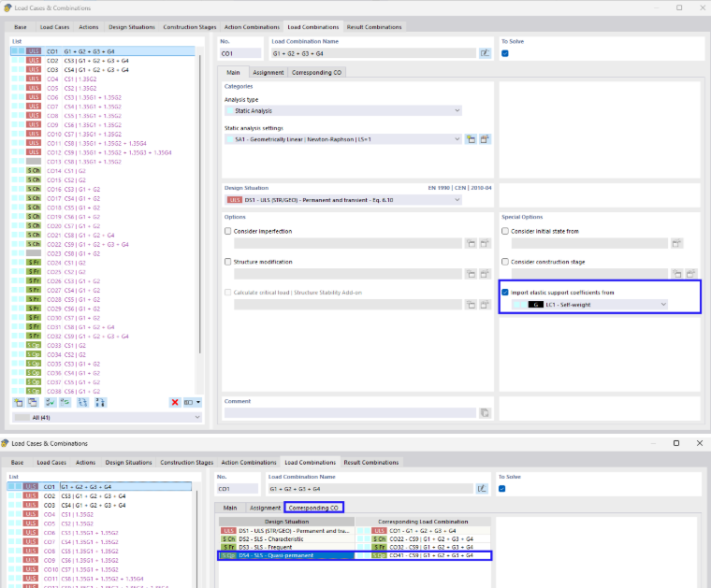Screen dimensions: 711x588
Task: Open the LC1 - Self-weight dropdown
Action: click(590, 305)
